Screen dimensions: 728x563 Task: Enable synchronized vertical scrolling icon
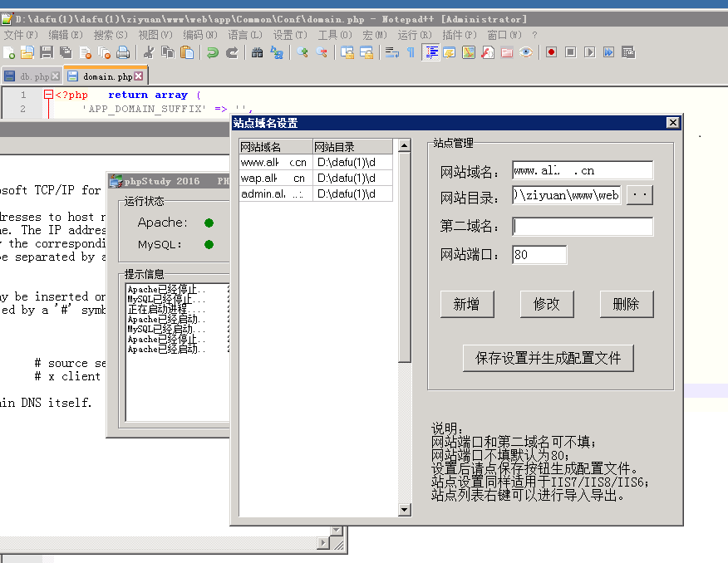click(x=347, y=53)
